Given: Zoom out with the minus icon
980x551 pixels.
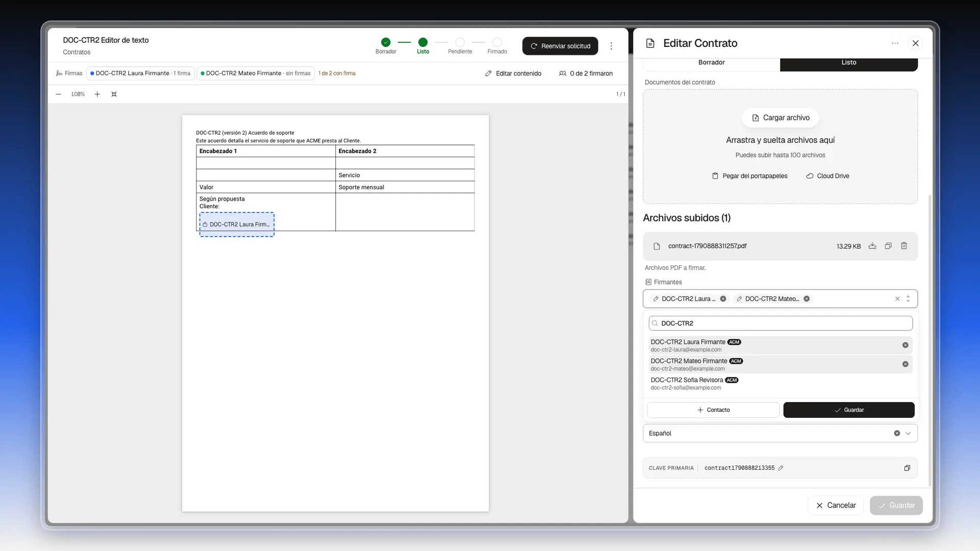Looking at the screenshot, I should click(59, 94).
